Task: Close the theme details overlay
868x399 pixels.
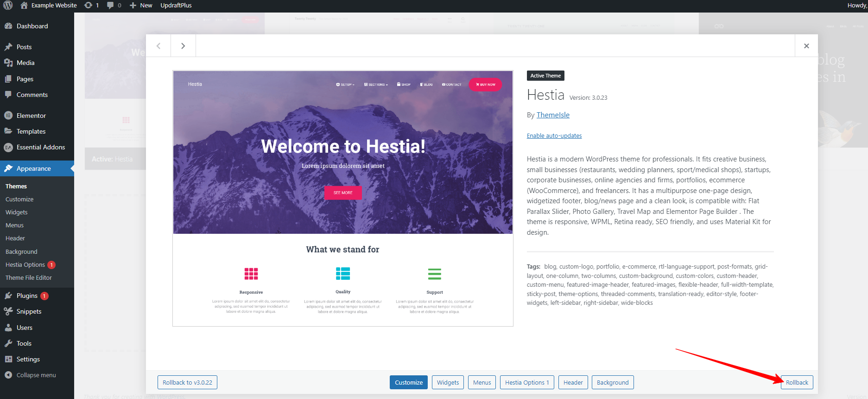Action: 806,45
